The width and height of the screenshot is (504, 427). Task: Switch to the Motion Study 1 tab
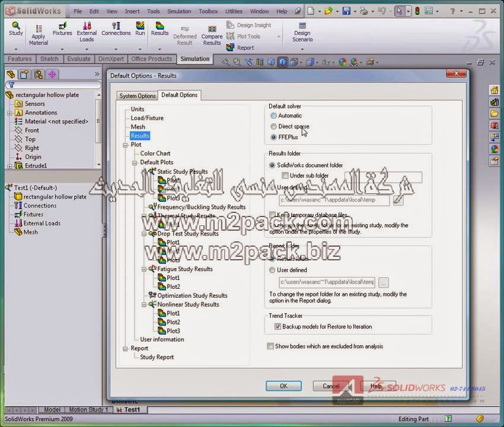[x=89, y=410]
